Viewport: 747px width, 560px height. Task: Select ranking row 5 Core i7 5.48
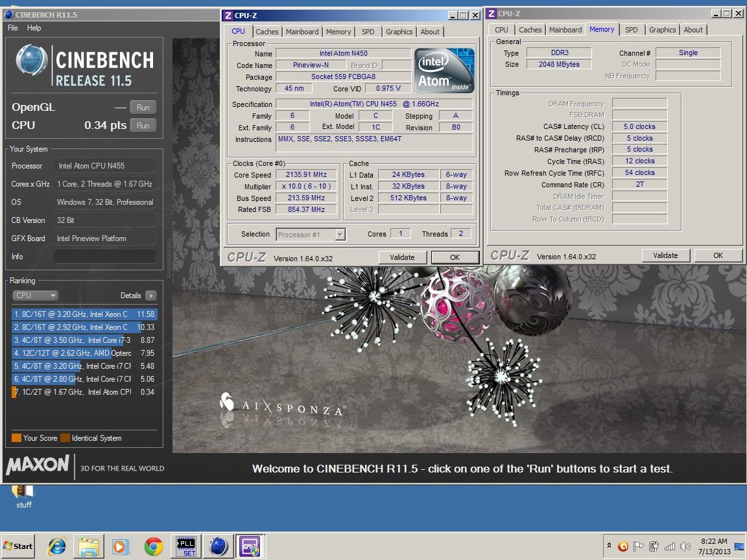84,366
